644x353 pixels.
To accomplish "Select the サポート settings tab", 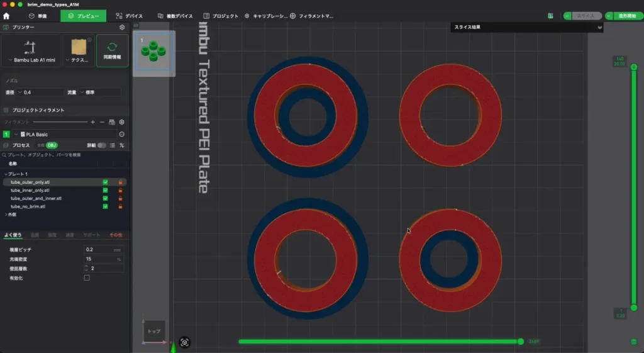I will [x=92, y=235].
